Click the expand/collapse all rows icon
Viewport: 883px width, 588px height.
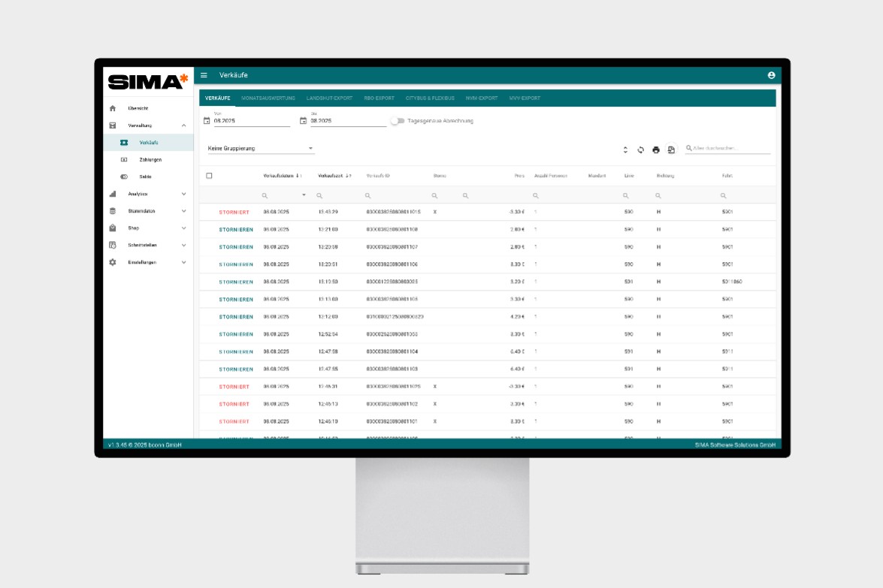(625, 149)
